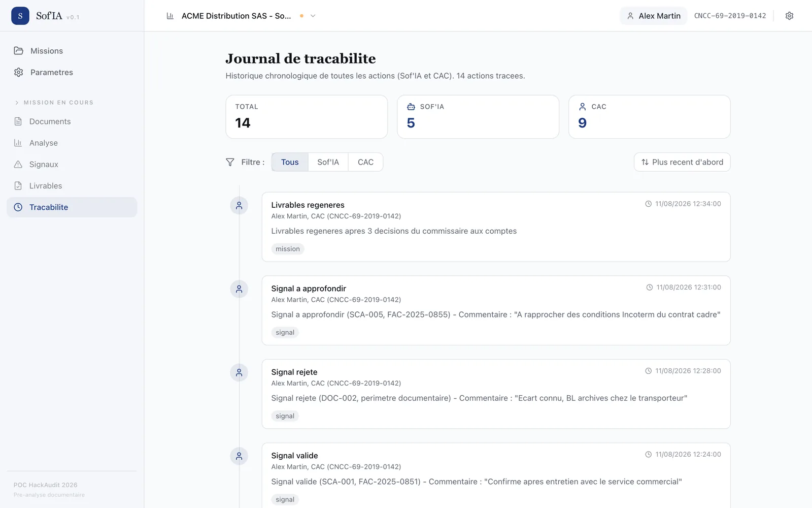
Task: Click the 11/08/2026 12:31:00 timestamp
Action: click(689, 288)
